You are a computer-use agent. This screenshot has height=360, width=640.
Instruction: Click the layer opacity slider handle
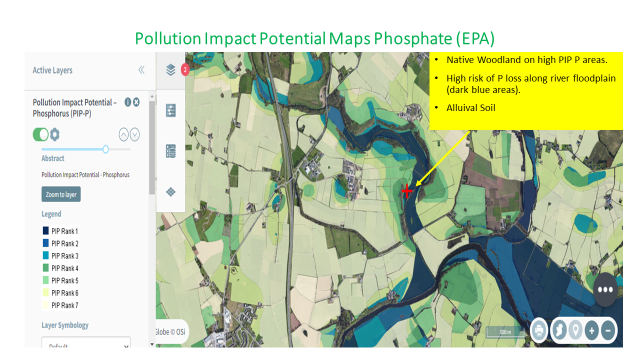pyautogui.click(x=106, y=149)
